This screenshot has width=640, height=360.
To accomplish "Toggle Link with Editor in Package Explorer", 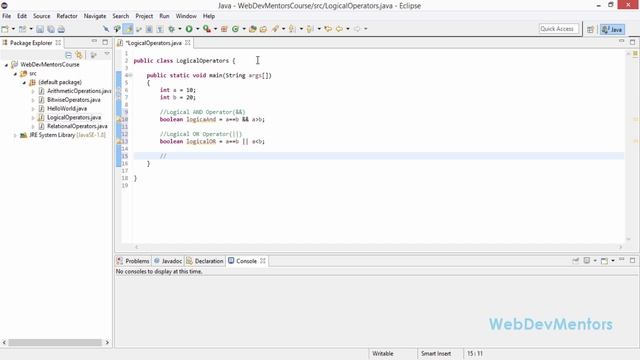I will 79,55.
